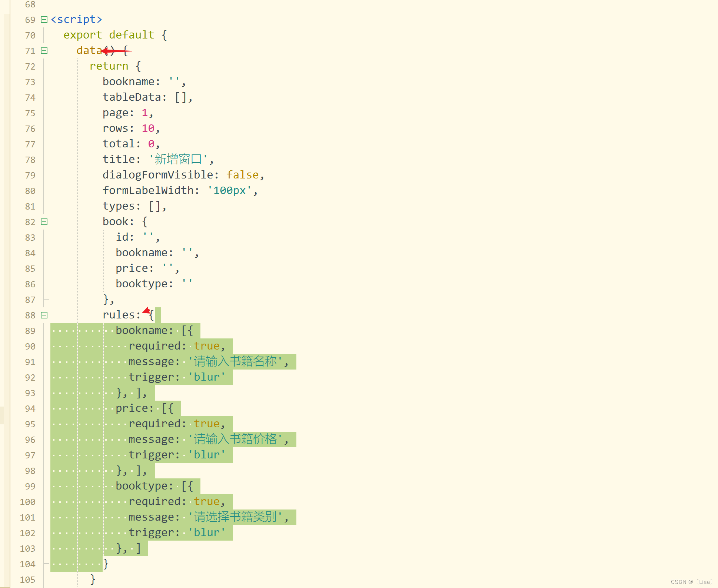Click the message '请输入书籍名称' string
This screenshot has height=588, width=718.
[235, 361]
